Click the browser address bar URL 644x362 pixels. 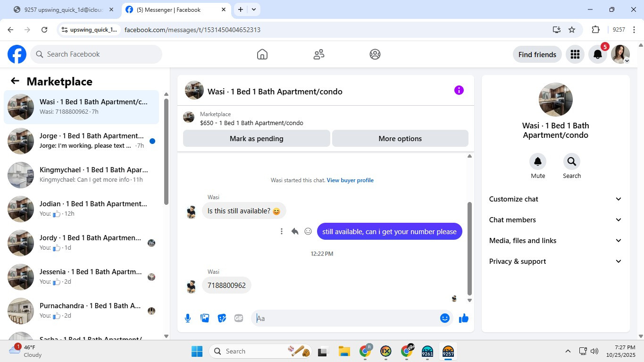(x=192, y=30)
